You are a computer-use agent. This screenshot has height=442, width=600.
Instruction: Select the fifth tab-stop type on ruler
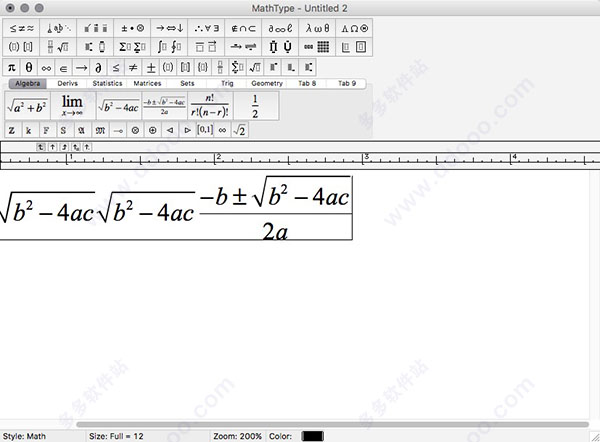pyautogui.click(x=87, y=147)
